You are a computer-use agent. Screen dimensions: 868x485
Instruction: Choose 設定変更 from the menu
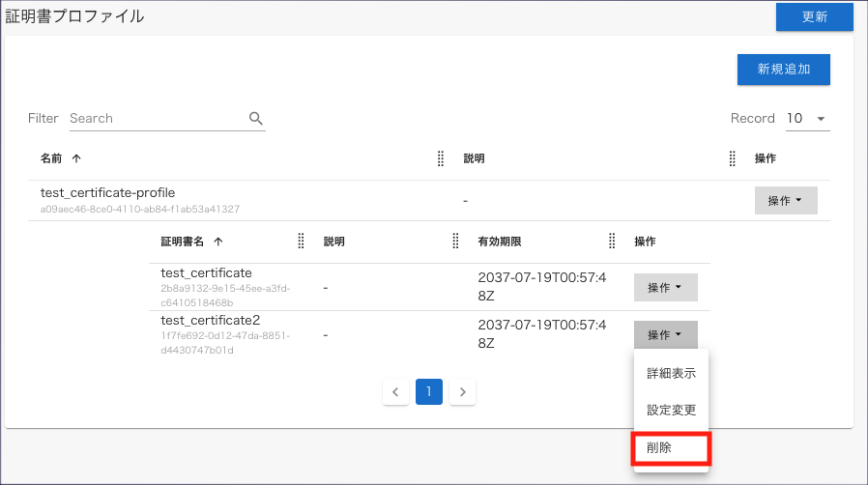671,410
